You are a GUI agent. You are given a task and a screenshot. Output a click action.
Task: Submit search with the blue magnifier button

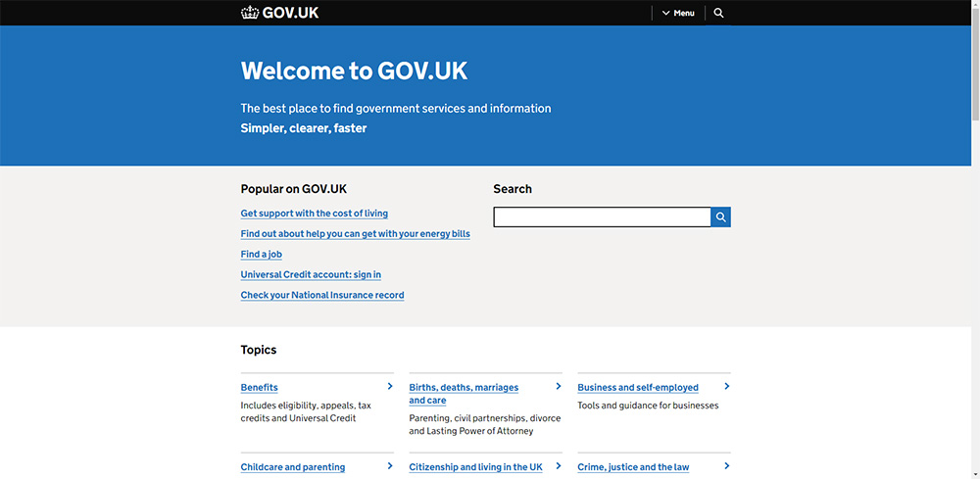pos(720,216)
